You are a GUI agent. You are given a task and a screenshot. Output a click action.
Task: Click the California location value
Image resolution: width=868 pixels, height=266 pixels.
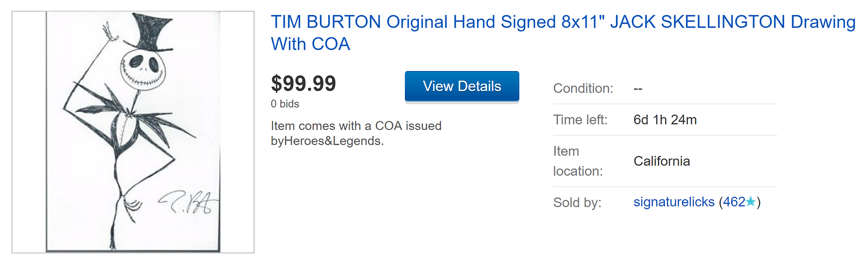pyautogui.click(x=661, y=161)
